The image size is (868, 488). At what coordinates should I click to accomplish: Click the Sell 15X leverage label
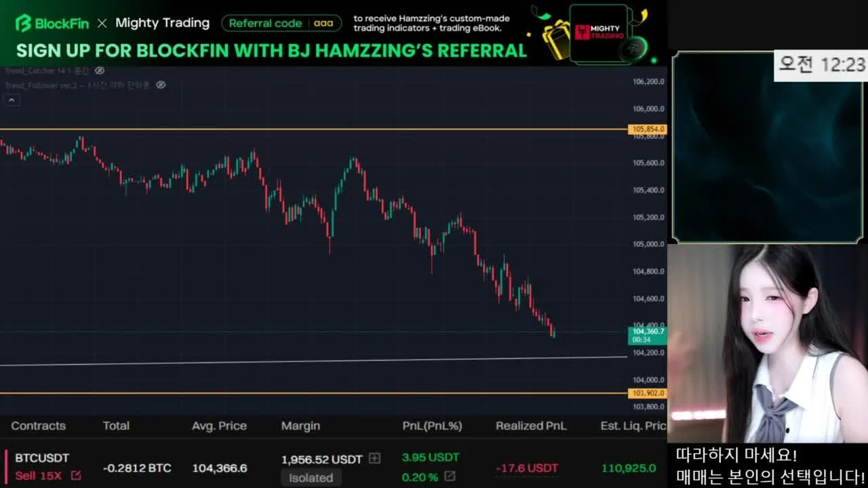click(x=40, y=476)
